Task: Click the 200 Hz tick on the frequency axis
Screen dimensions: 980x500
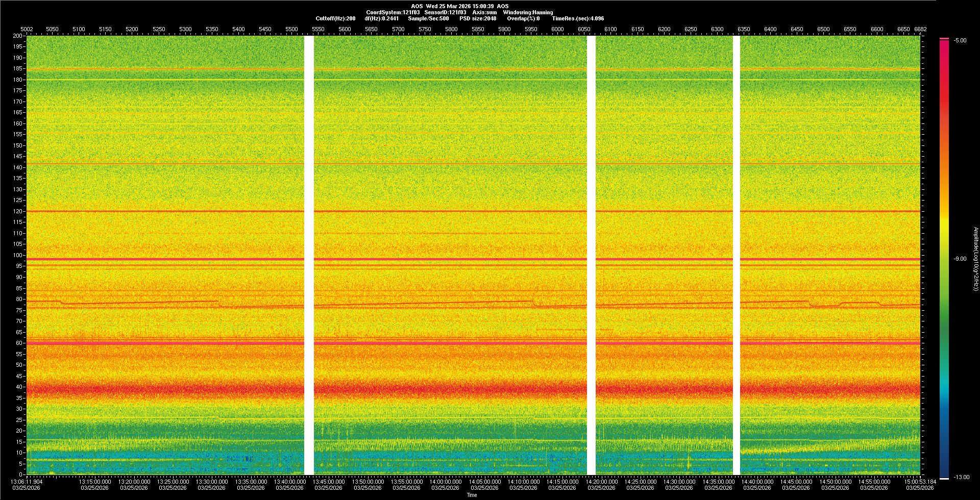Action: [x=18, y=36]
